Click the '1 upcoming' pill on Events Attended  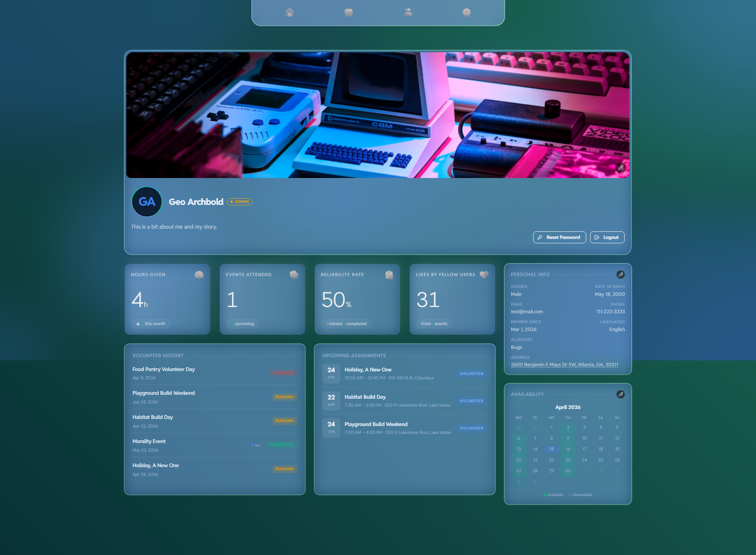coord(241,324)
